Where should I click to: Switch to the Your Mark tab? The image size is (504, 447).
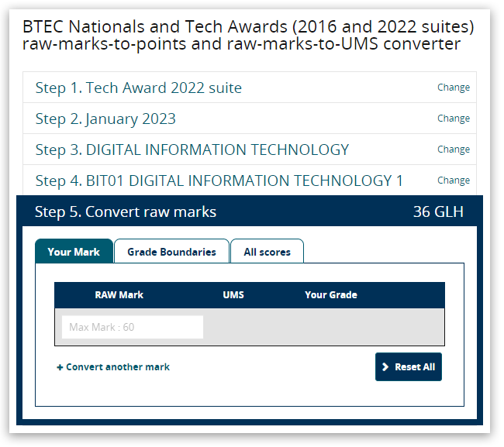tap(74, 252)
